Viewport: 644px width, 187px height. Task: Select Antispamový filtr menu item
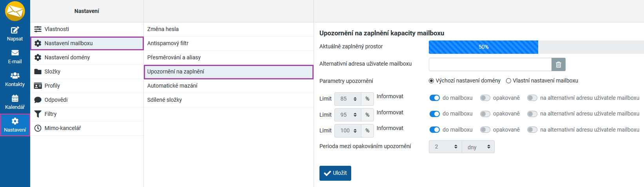[x=168, y=43]
